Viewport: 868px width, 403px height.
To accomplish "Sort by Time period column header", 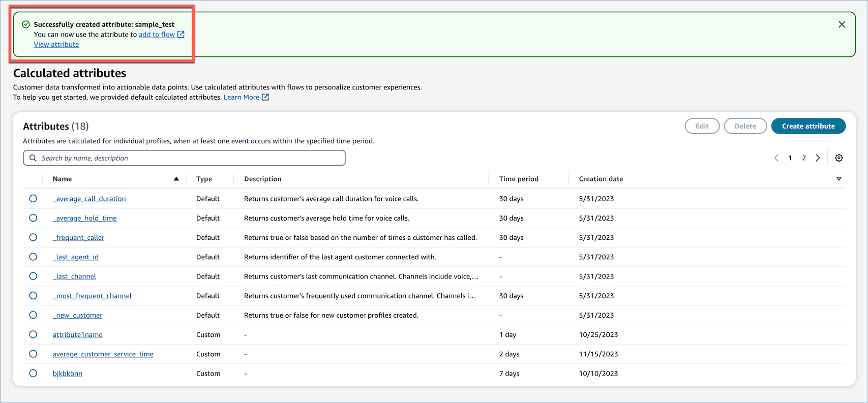I will (519, 179).
